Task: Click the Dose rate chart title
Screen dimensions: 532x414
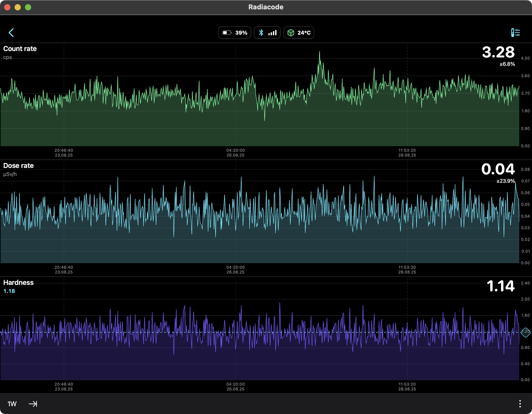Action: tap(18, 166)
